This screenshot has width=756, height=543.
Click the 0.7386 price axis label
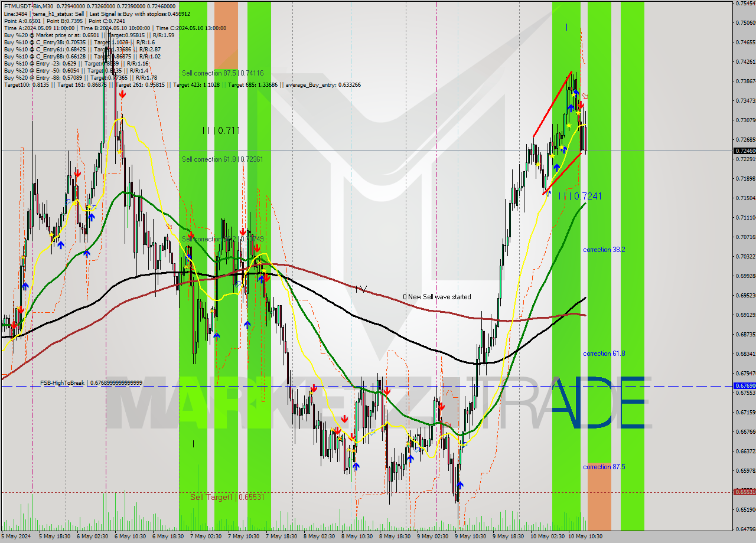tap(745, 81)
